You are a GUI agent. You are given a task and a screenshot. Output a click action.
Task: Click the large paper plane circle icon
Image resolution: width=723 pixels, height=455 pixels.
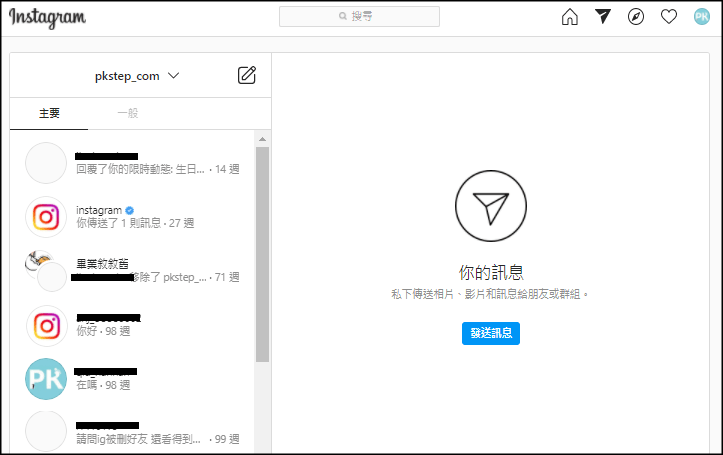[491, 206]
